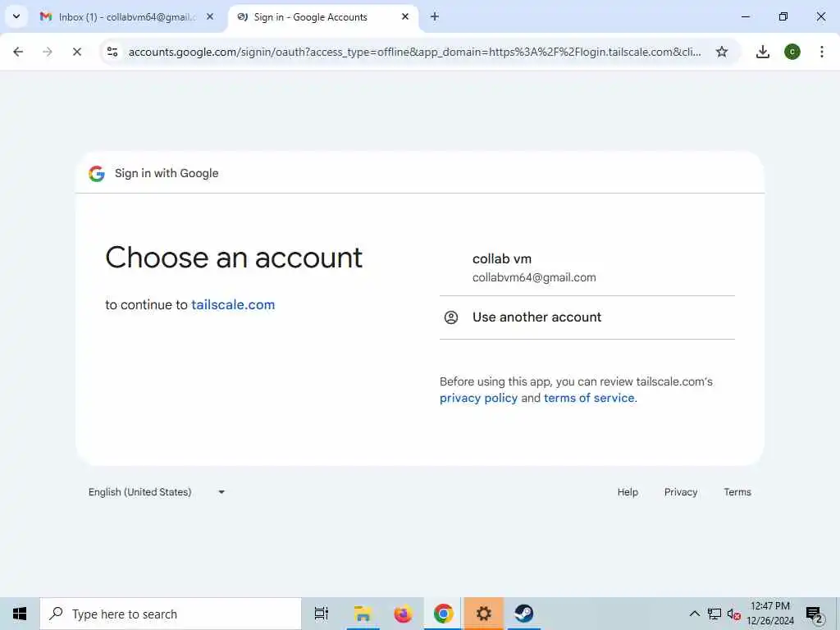Click the muted volume tray icon
The height and width of the screenshot is (630, 840).
733,614
